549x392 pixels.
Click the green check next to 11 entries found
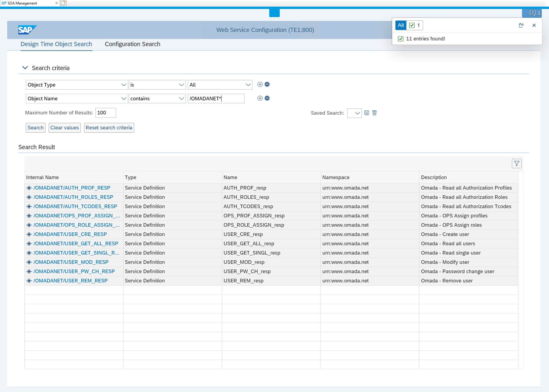pyautogui.click(x=401, y=39)
